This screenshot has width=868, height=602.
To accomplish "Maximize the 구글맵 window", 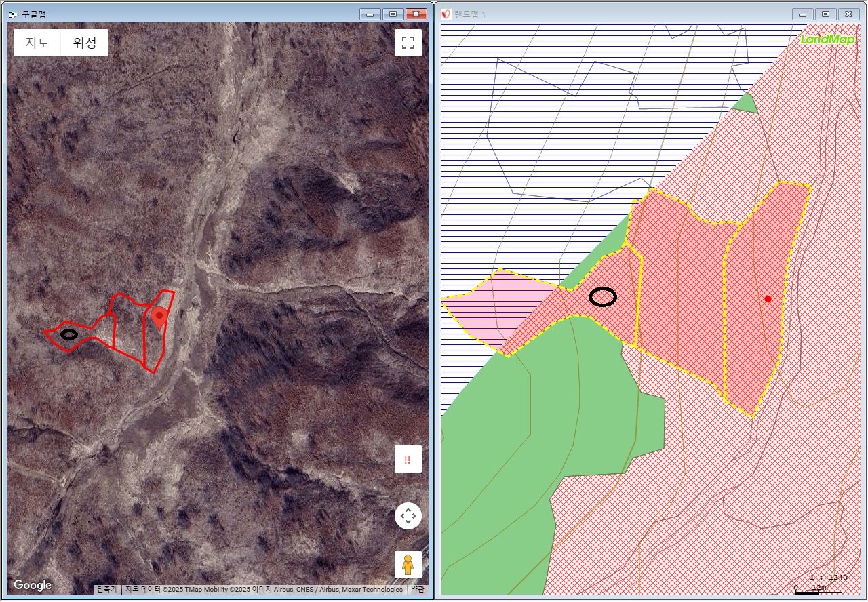I will [x=392, y=14].
